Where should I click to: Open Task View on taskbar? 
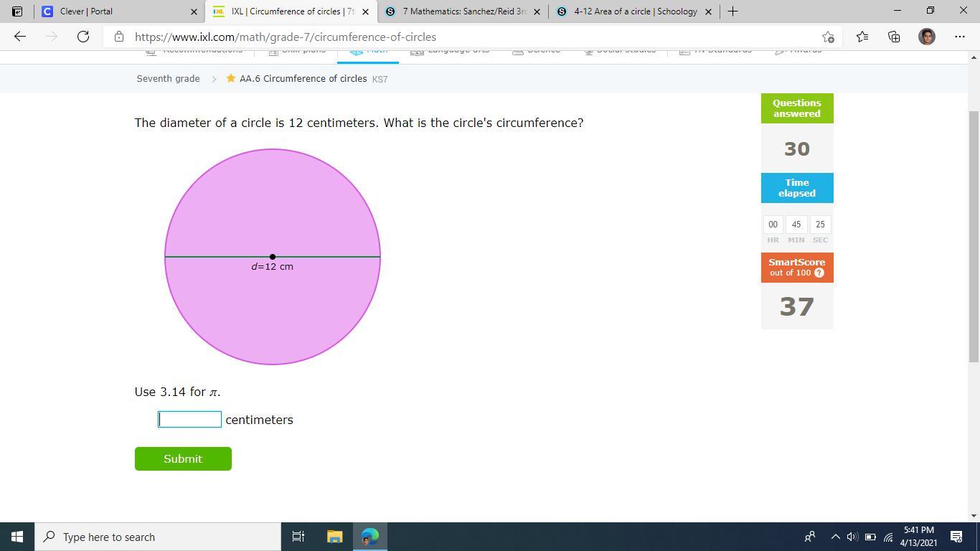[298, 537]
